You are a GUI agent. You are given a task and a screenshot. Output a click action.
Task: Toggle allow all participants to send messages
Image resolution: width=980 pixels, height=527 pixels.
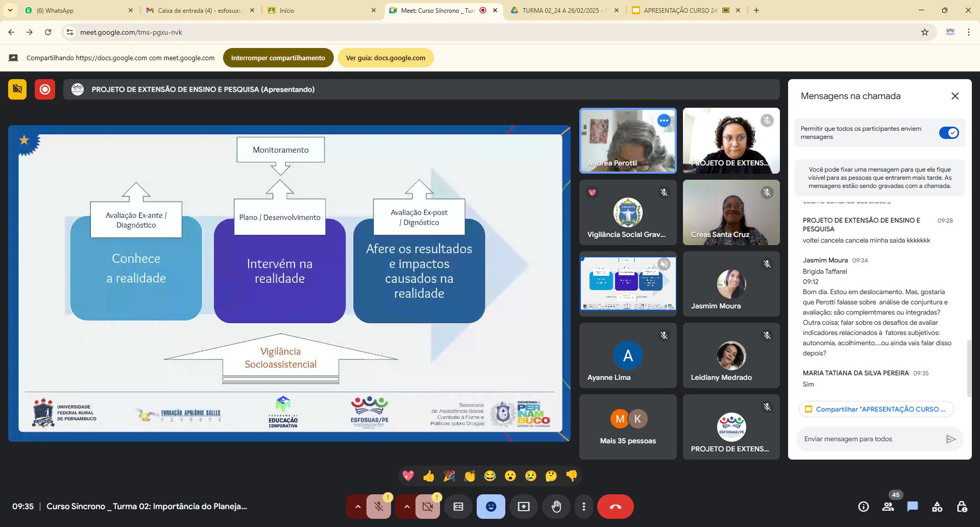[949, 133]
